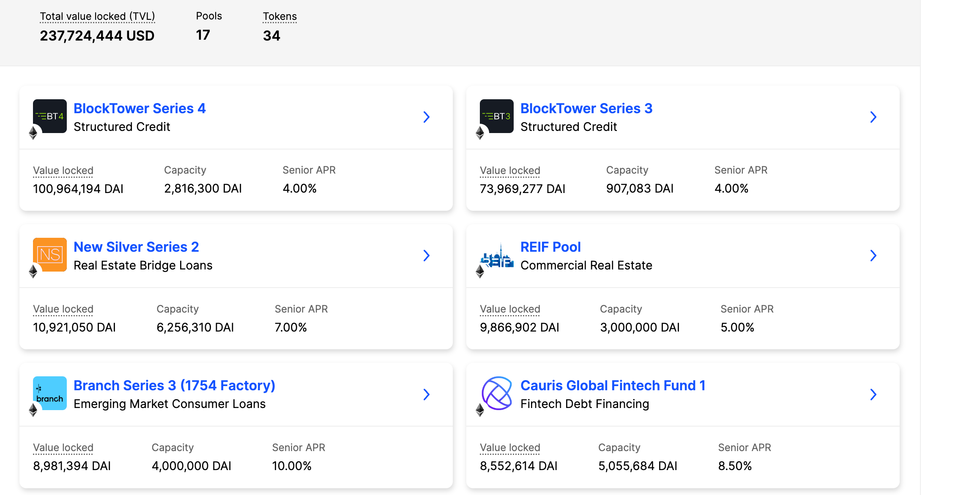Click Ethereum badge on New Silver Series 2
The width and height of the screenshot is (980, 495).
coord(33,272)
